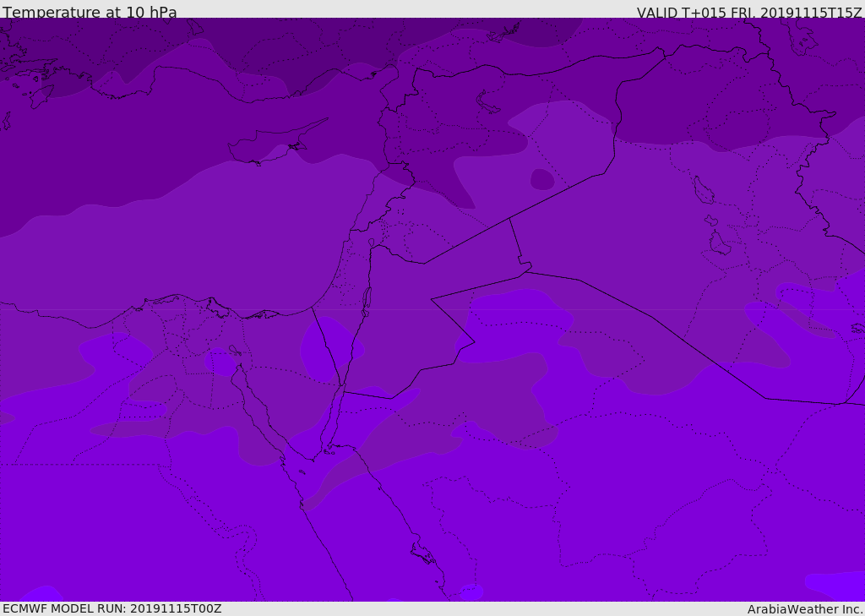Click the Sea of Galilee lake outline

371,243
